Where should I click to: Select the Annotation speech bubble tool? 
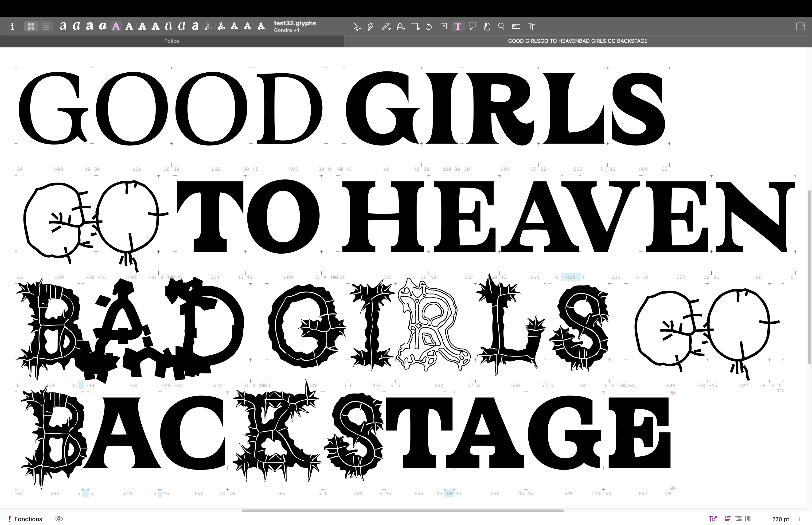click(472, 27)
